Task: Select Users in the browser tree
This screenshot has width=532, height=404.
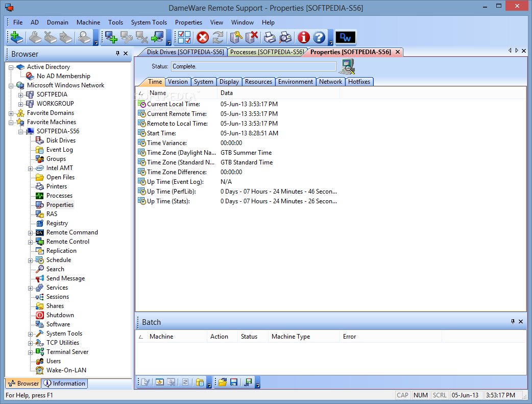Action: click(x=54, y=361)
